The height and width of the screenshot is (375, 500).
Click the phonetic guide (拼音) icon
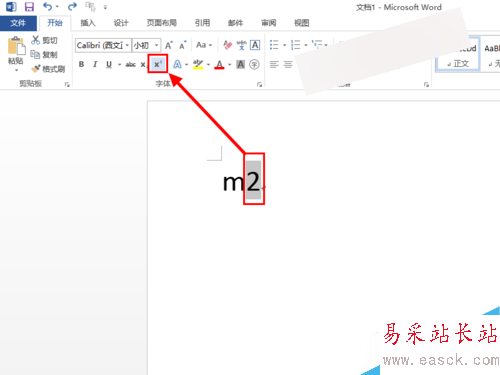click(241, 45)
